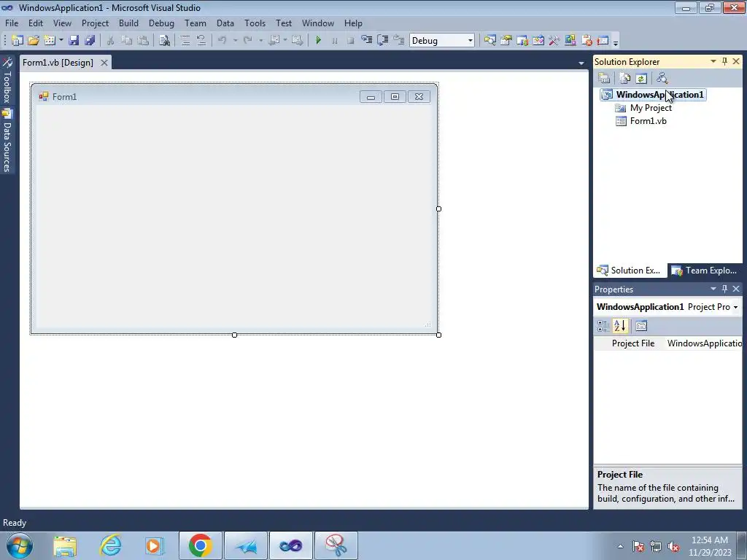Click the Refresh icon in Solution Explorer

641,78
